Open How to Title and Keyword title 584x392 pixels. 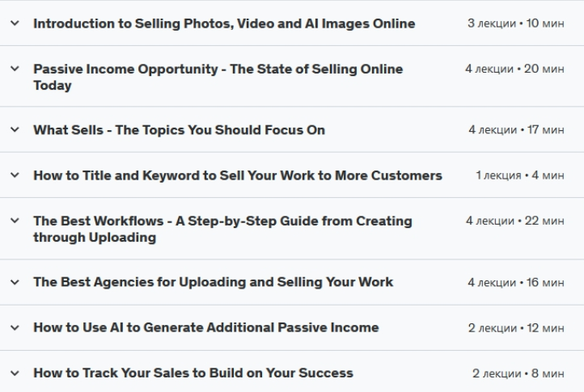click(237, 175)
